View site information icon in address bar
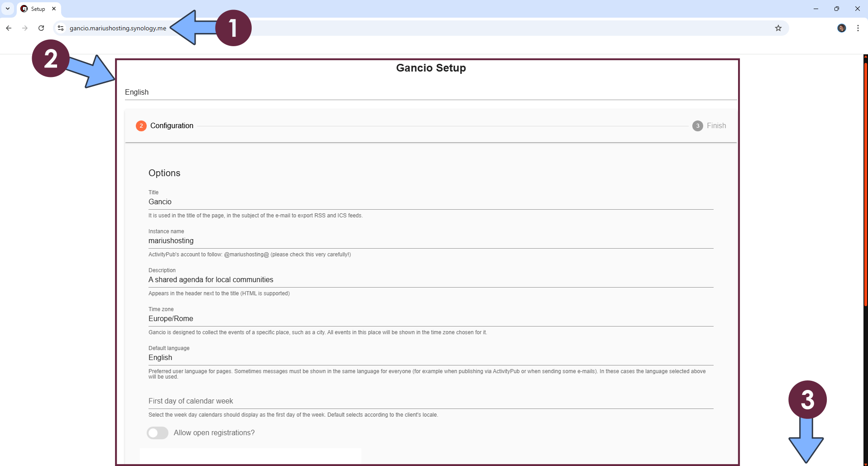Image resolution: width=868 pixels, height=466 pixels. 61,28
